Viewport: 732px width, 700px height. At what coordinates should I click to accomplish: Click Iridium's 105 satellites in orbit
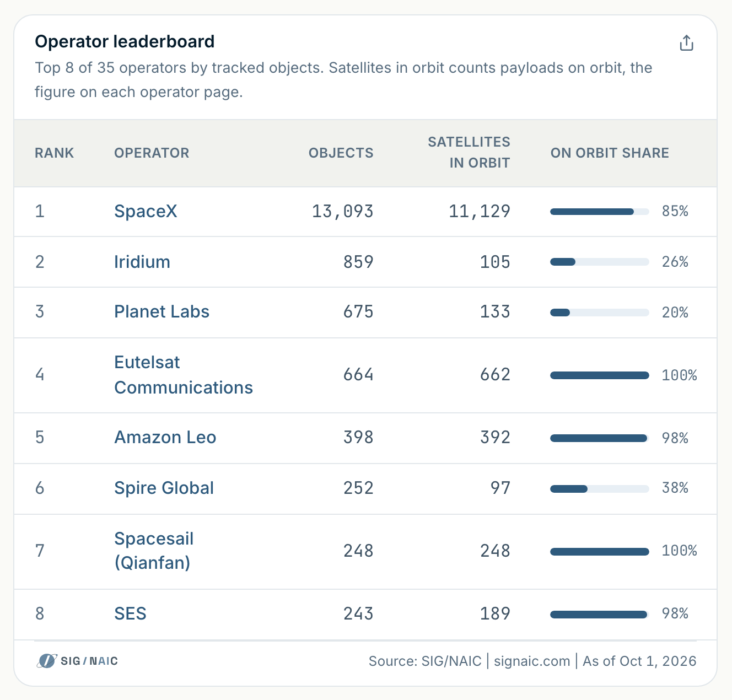pos(495,262)
